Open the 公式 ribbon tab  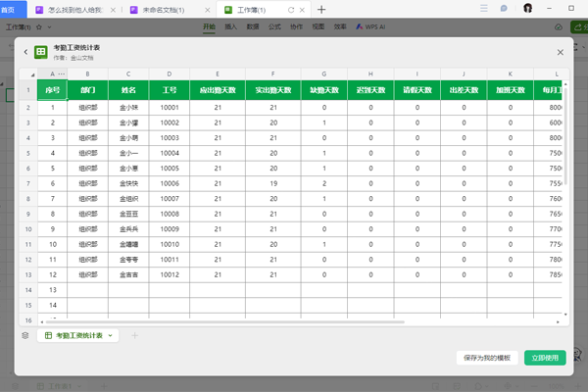click(x=274, y=27)
